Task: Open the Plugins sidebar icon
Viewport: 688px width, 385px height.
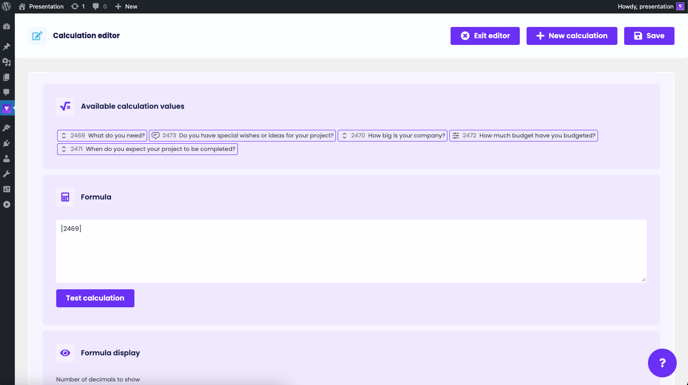Action: pos(7,143)
